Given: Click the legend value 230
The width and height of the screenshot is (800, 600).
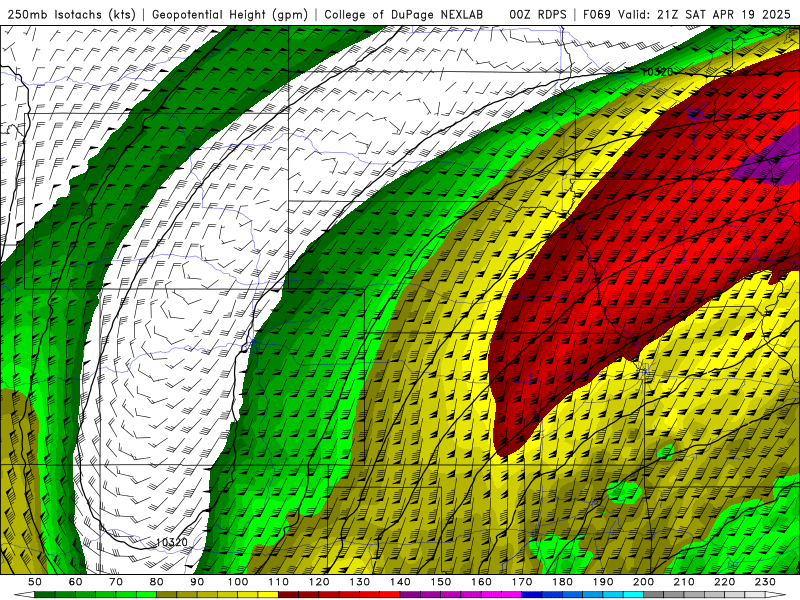Looking at the screenshot, I should (x=765, y=582).
